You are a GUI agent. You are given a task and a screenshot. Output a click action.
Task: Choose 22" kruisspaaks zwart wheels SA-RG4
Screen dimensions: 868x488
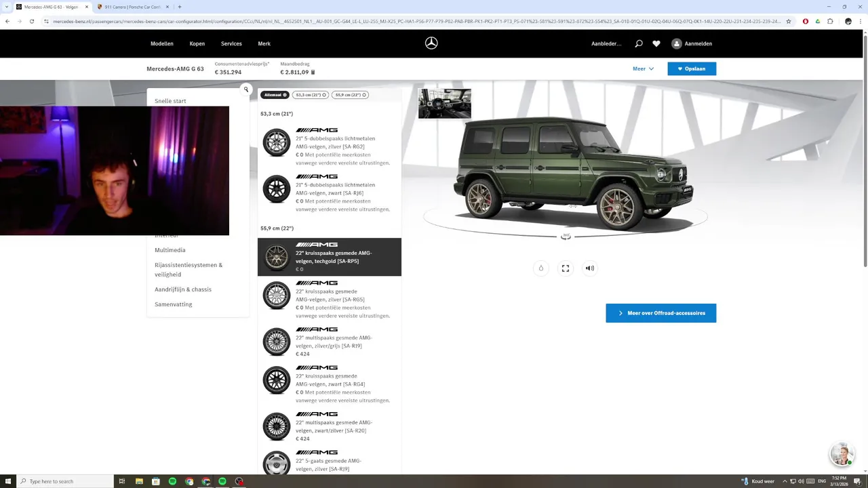tap(330, 384)
